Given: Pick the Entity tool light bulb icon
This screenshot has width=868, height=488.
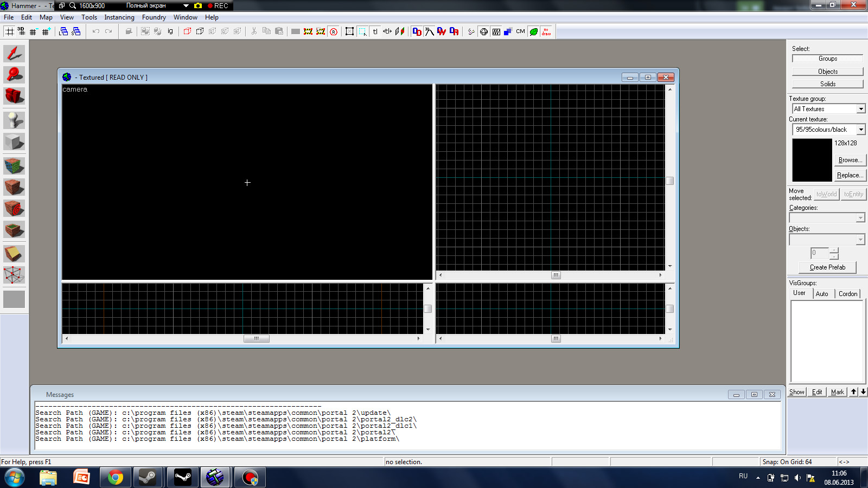Looking at the screenshot, I should [x=14, y=120].
